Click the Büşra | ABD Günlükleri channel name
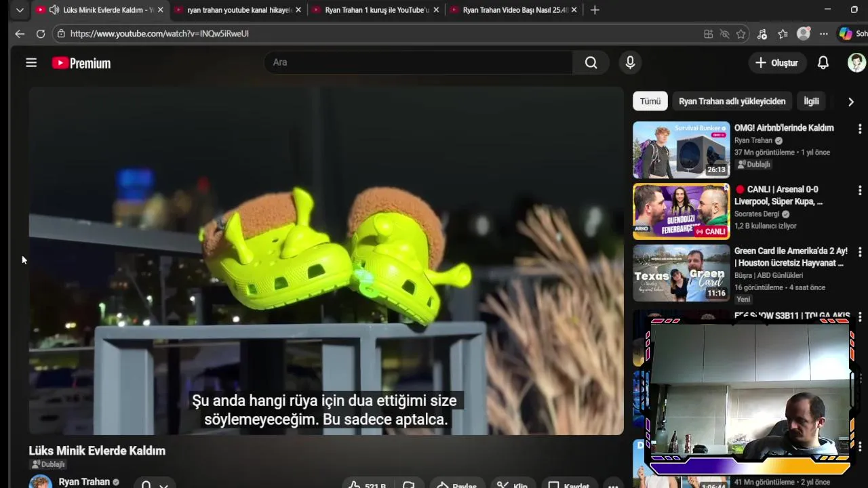868x488 pixels. (768, 276)
